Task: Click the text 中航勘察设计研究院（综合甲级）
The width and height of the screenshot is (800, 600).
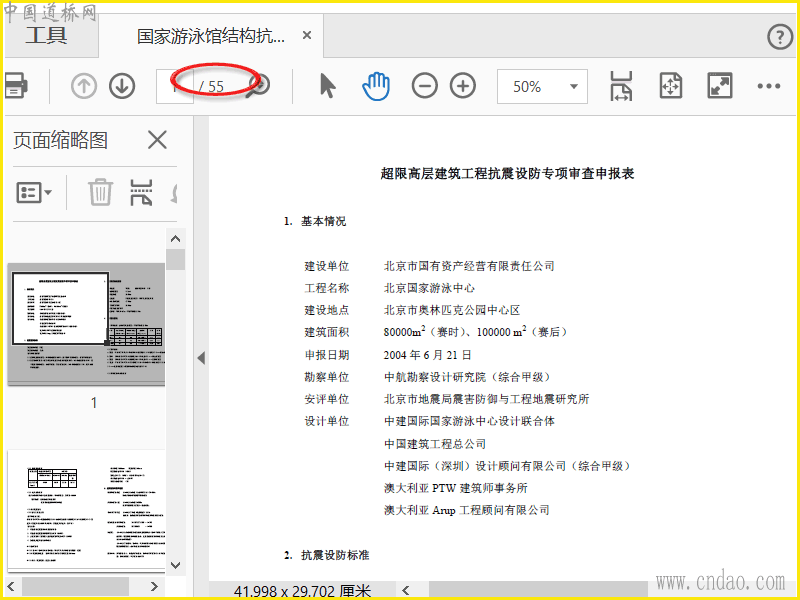Action: pyautogui.click(x=468, y=377)
